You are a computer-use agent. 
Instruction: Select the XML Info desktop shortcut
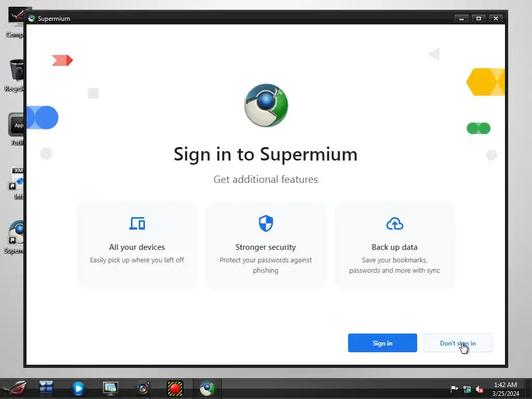click(x=16, y=183)
